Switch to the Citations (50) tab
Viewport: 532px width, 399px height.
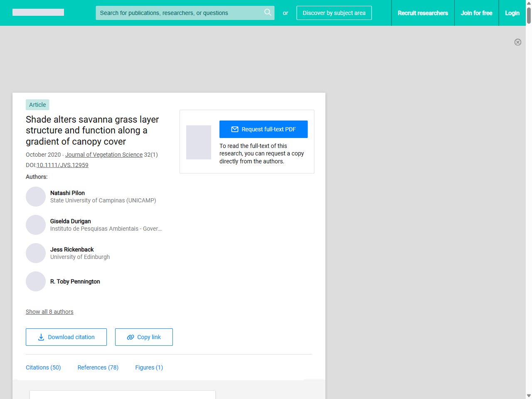43,367
